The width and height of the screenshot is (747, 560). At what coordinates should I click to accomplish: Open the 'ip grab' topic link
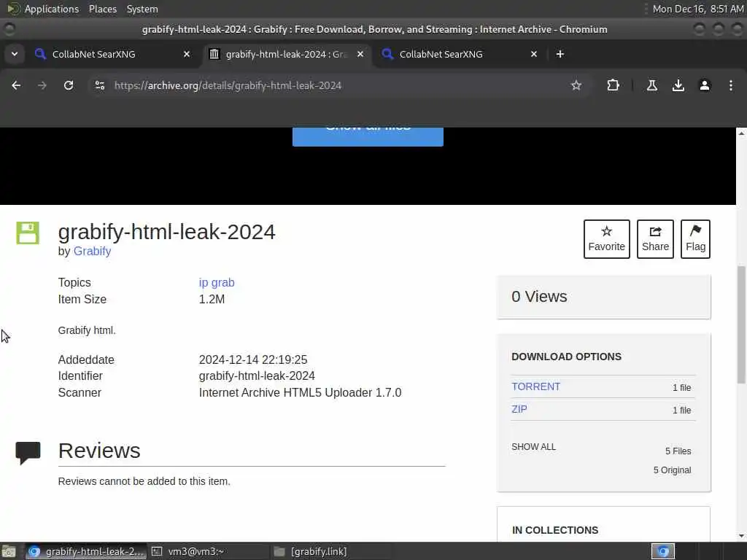tap(217, 282)
